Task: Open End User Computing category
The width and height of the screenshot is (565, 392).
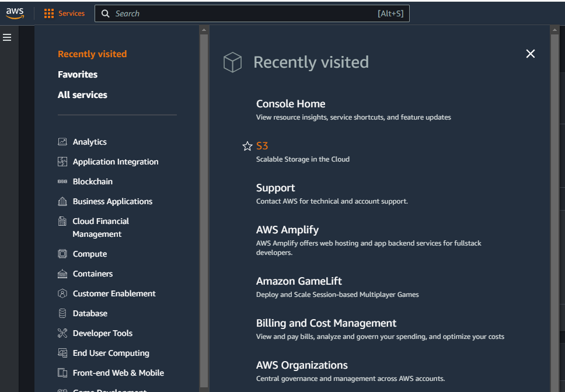Action: coord(111,353)
